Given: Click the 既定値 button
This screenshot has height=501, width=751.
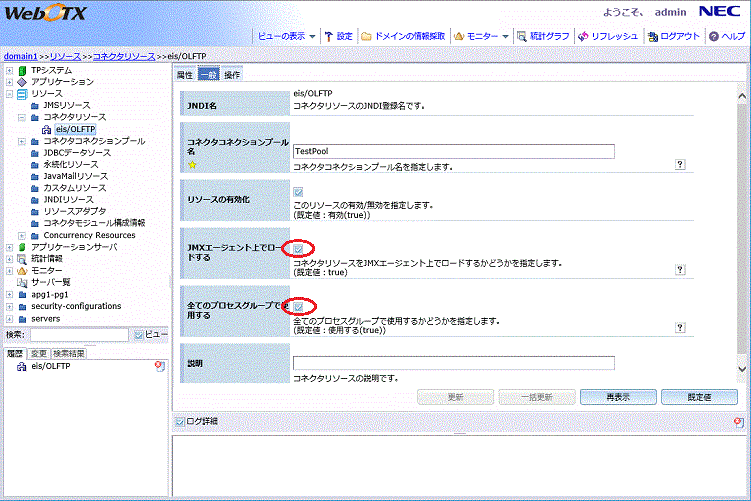Looking at the screenshot, I should [699, 397].
